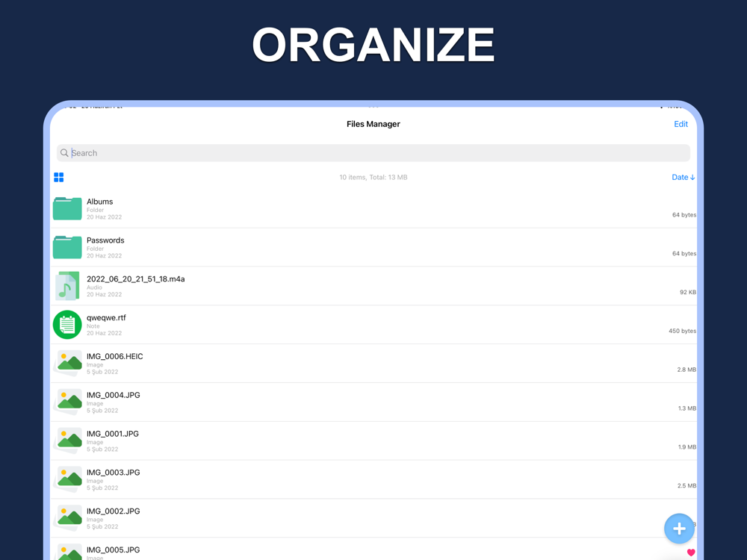Select the Passwords file name
The image size is (747, 560).
(105, 240)
